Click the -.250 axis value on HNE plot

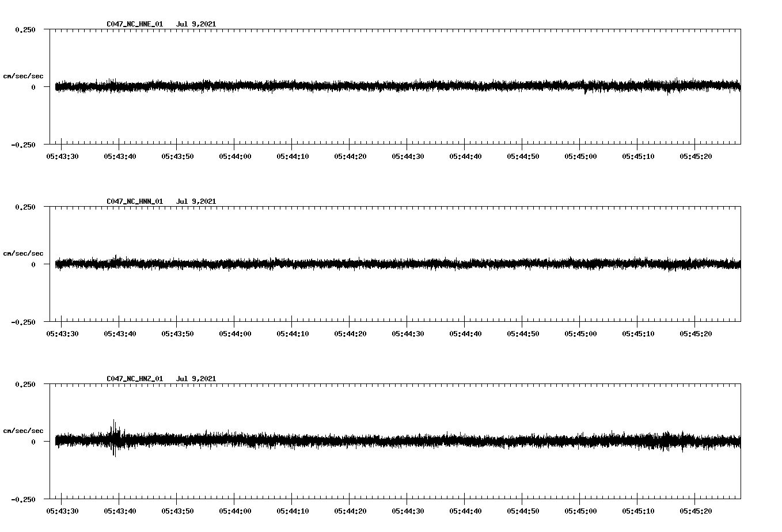[23, 145]
